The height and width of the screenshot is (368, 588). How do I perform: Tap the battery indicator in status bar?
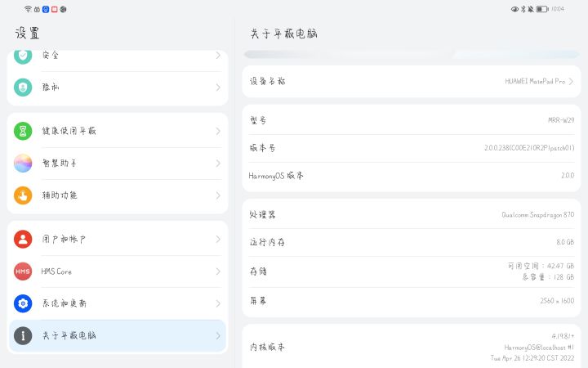[542, 9]
